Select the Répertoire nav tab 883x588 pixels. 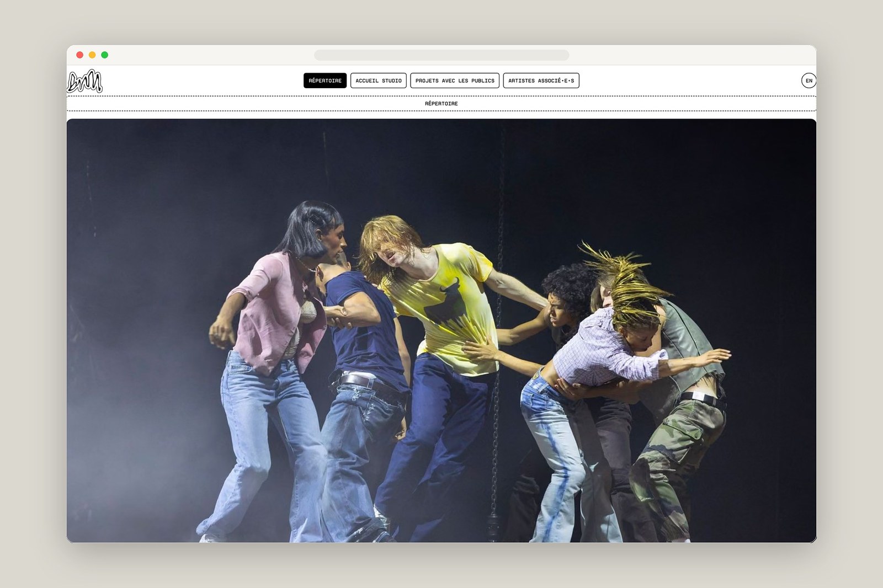325,81
